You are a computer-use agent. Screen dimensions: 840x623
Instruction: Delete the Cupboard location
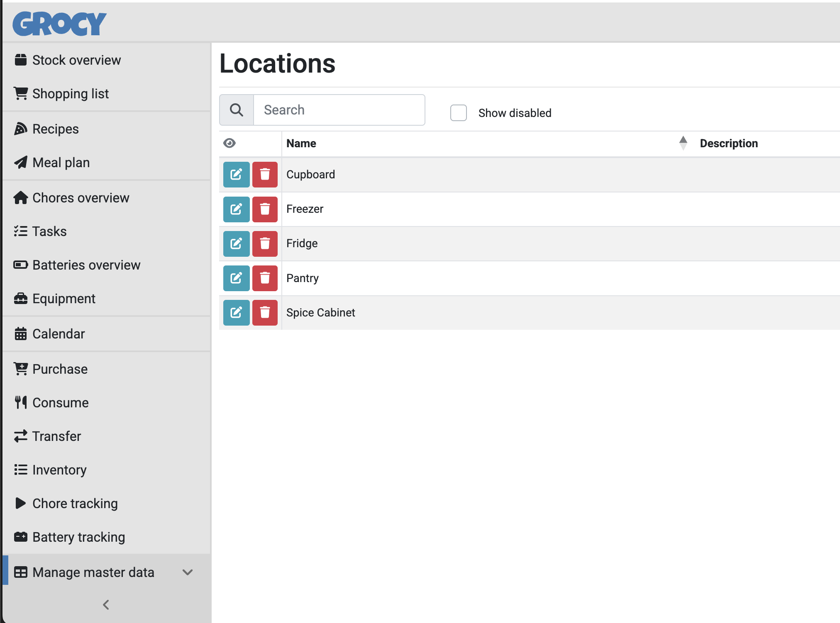tap(265, 175)
